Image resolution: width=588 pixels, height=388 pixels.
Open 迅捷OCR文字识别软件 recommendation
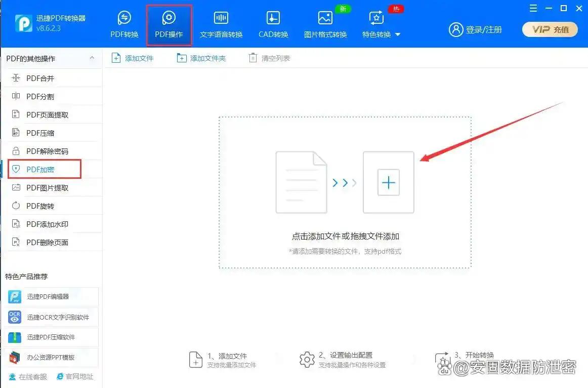pos(52,317)
